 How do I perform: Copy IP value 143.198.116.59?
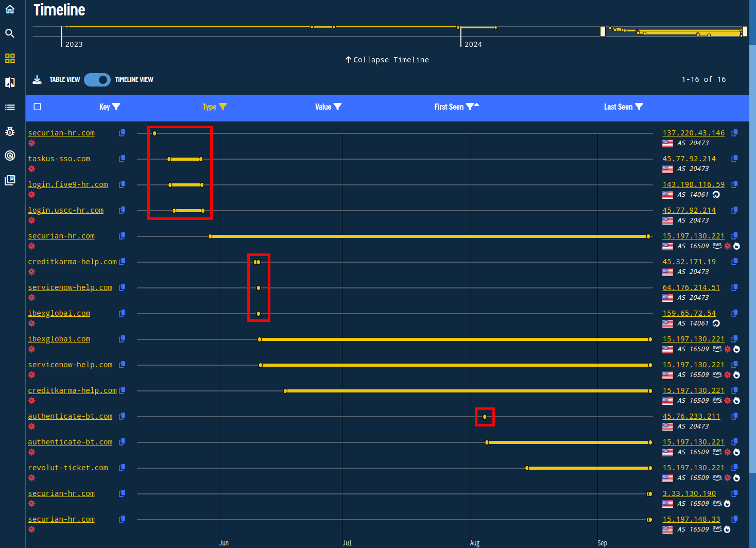point(734,184)
